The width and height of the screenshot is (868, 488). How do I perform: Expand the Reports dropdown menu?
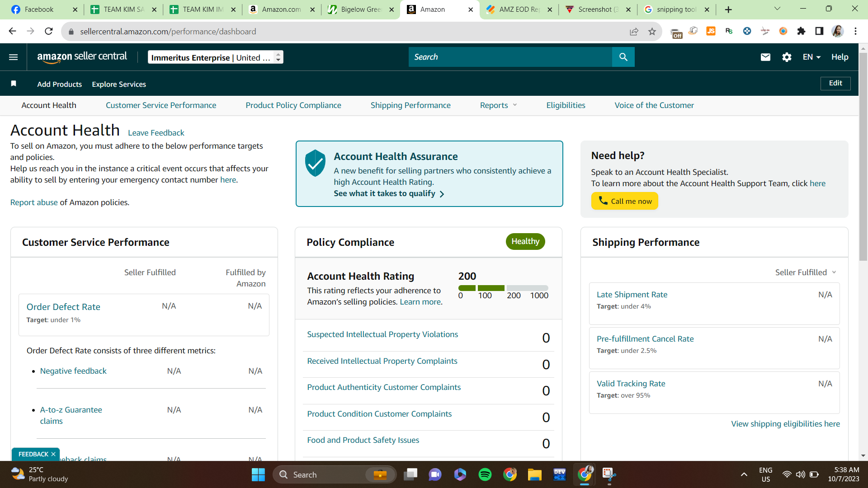tap(498, 105)
